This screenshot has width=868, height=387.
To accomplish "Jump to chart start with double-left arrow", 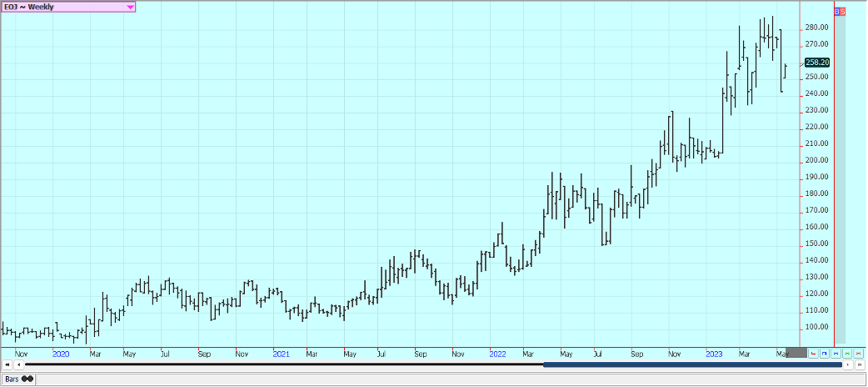I will [7, 364].
